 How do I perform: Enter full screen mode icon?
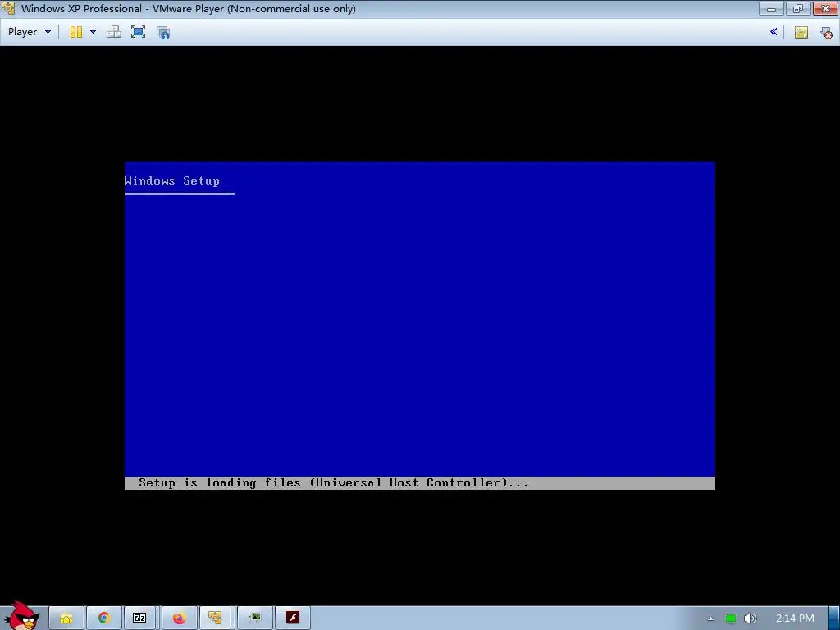pos(138,32)
